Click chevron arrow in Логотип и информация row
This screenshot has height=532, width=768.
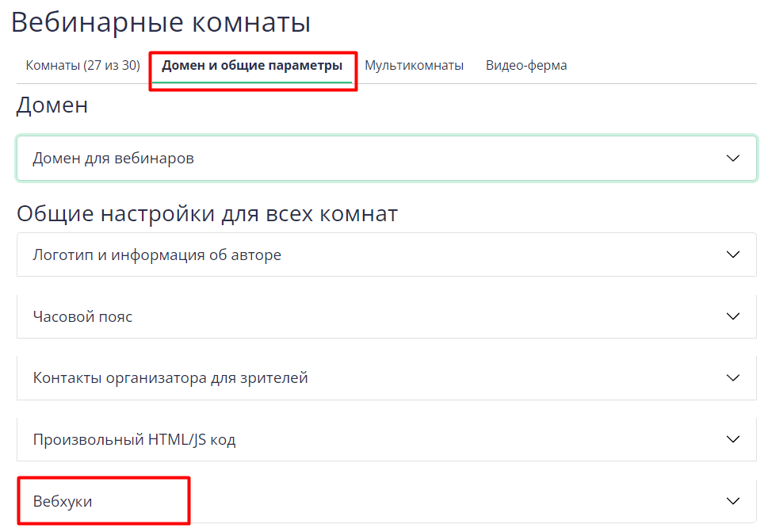coord(732,255)
